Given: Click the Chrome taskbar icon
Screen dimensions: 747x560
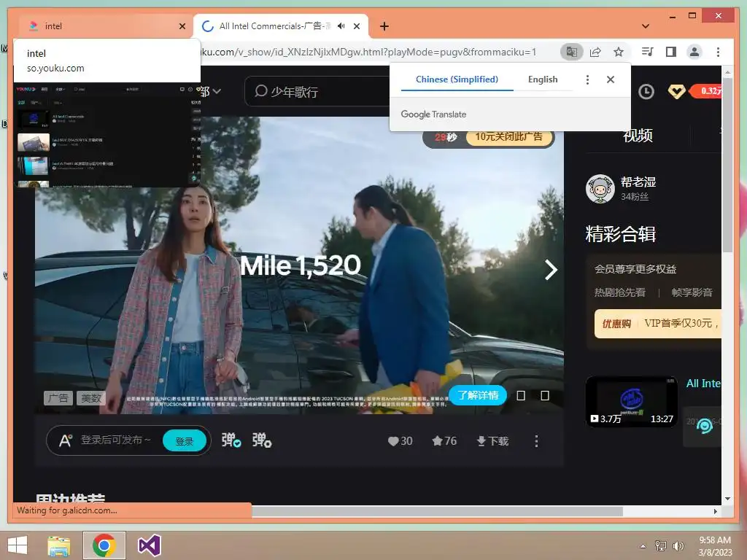Looking at the screenshot, I should click(x=104, y=545).
